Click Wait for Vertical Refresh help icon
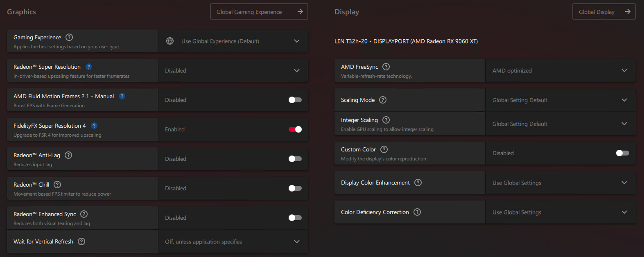This screenshot has height=257, width=644. coord(81,241)
